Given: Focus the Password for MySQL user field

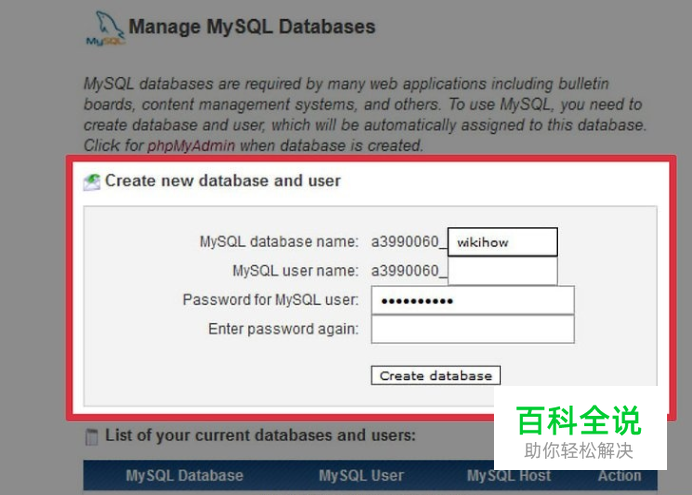Looking at the screenshot, I should (473, 300).
